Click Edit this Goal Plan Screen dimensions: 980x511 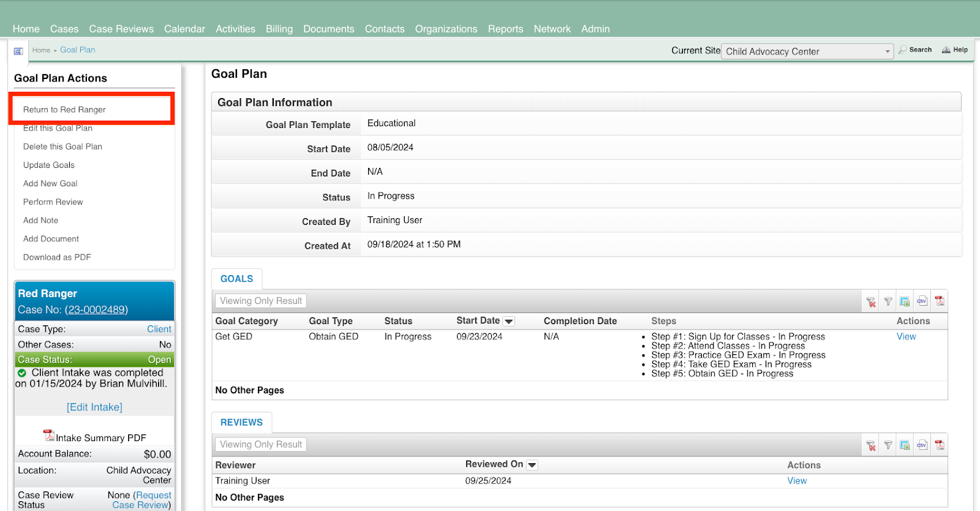[x=58, y=128]
